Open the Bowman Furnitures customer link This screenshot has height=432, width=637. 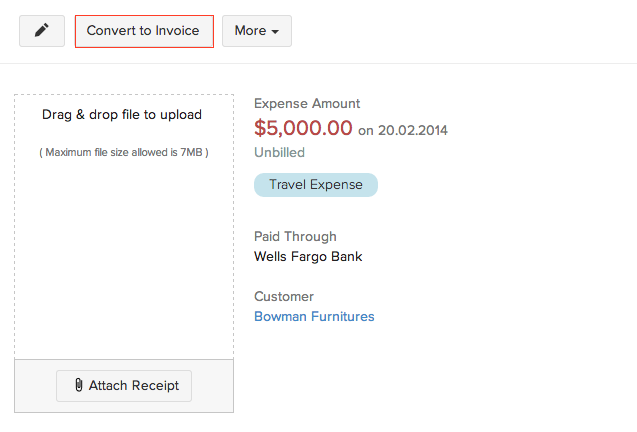click(314, 317)
